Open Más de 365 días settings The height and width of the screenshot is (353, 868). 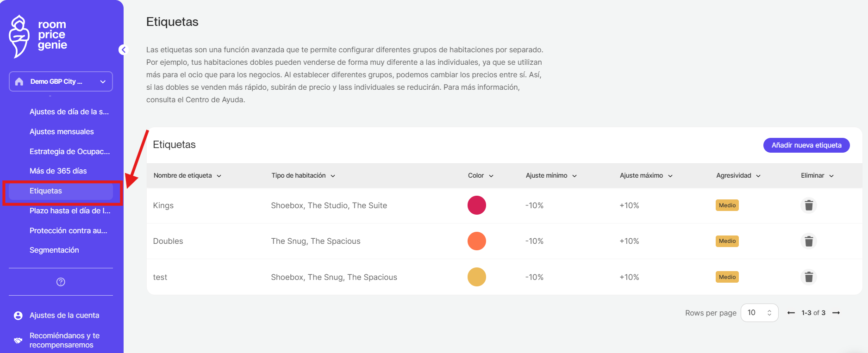tap(58, 171)
